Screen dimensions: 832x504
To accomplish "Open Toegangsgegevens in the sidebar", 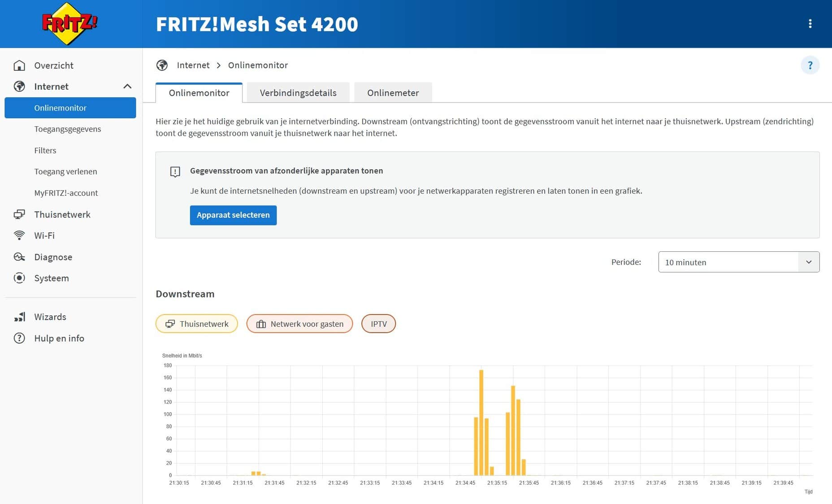I will (68, 129).
